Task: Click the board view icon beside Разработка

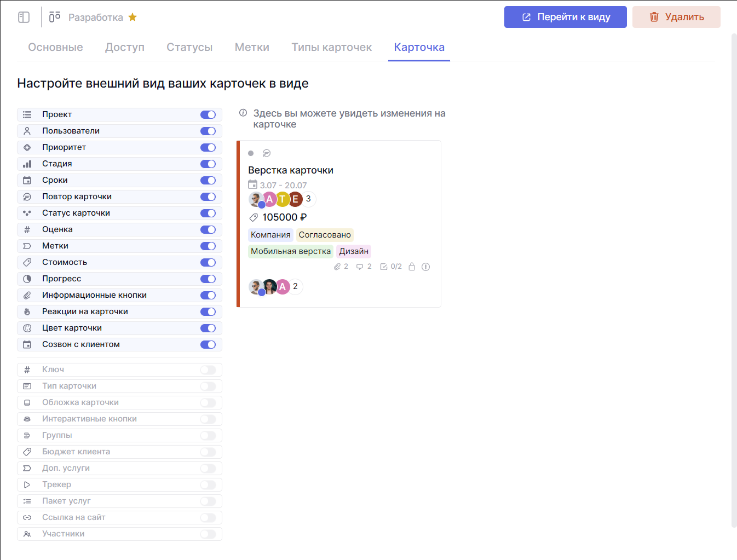Action: 55,18
